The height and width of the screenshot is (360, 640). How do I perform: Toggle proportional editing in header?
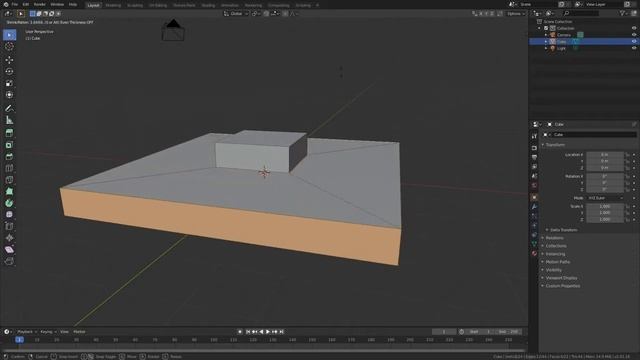click(285, 13)
